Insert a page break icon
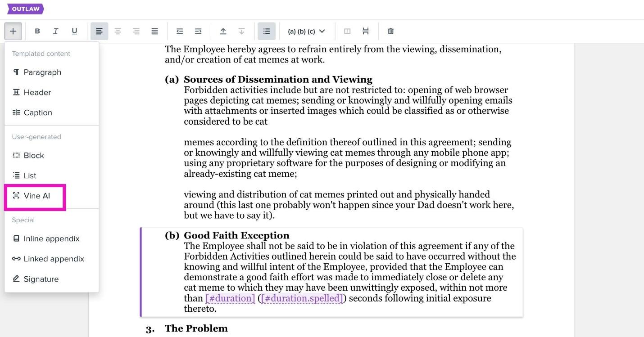 (x=366, y=31)
